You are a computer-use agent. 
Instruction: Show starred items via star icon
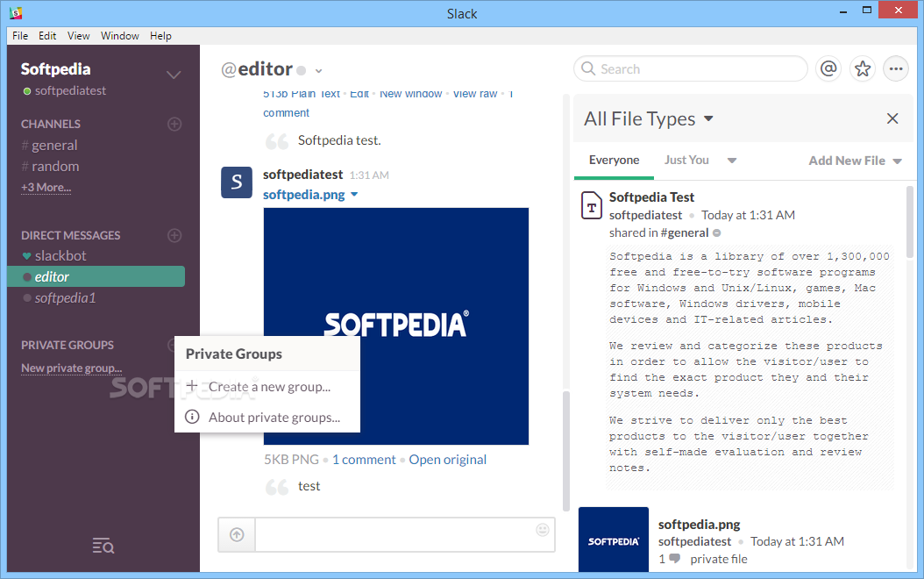point(863,69)
